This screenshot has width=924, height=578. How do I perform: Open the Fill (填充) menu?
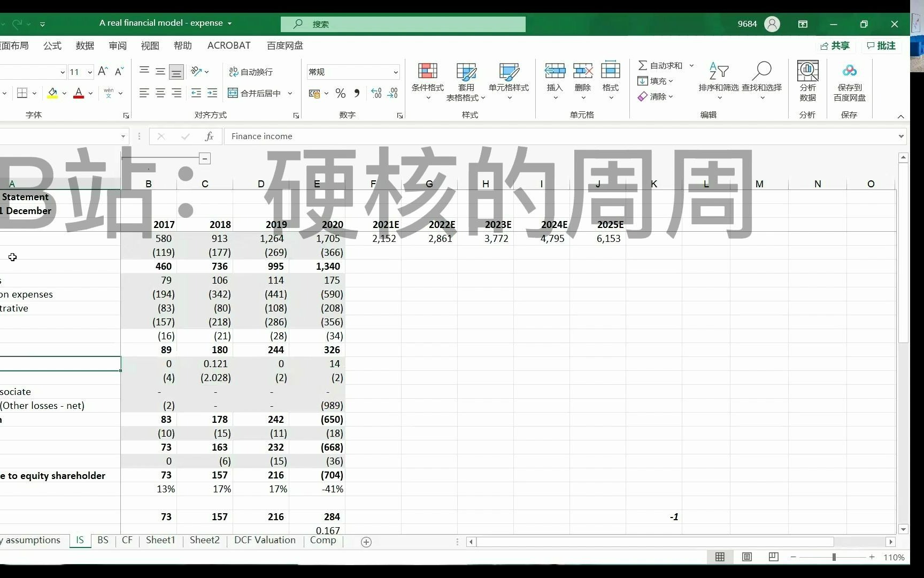point(655,81)
